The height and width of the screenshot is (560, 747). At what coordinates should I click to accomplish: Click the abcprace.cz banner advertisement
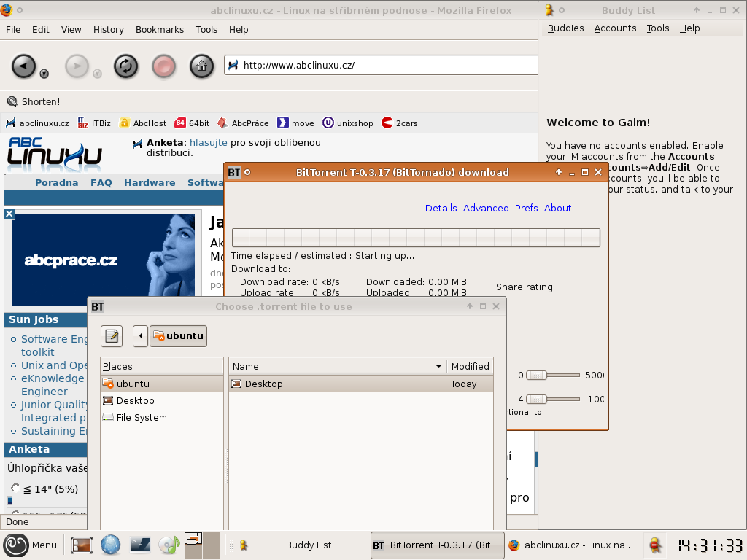103,260
